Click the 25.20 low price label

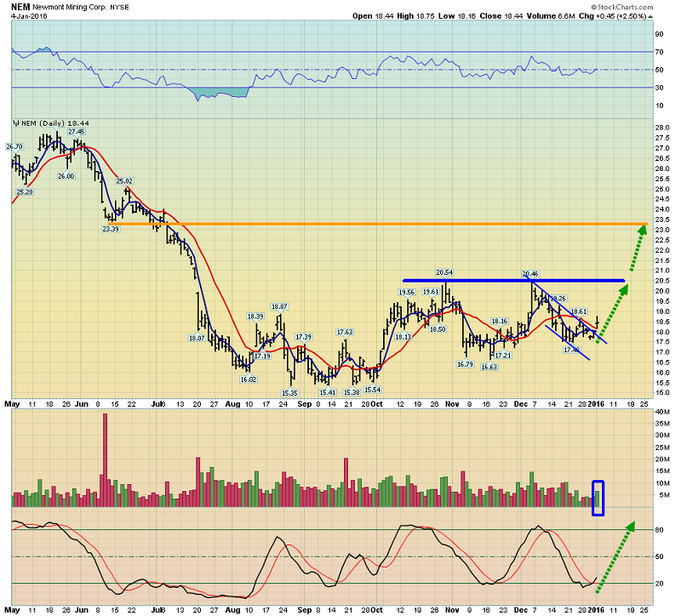(x=25, y=192)
